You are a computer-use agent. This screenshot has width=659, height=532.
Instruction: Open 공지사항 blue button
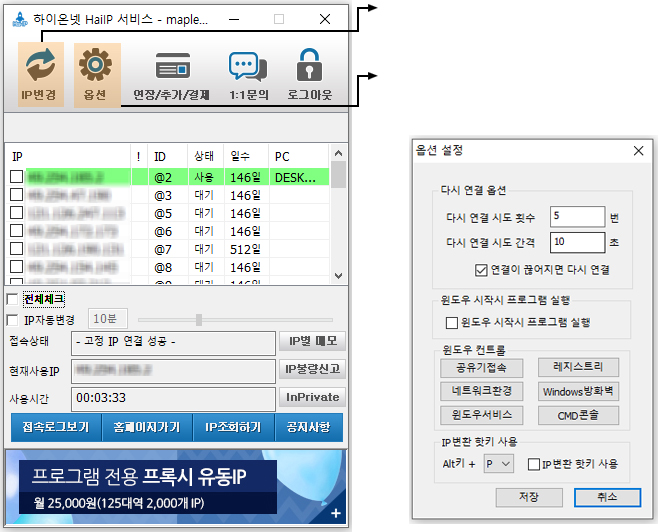(309, 427)
